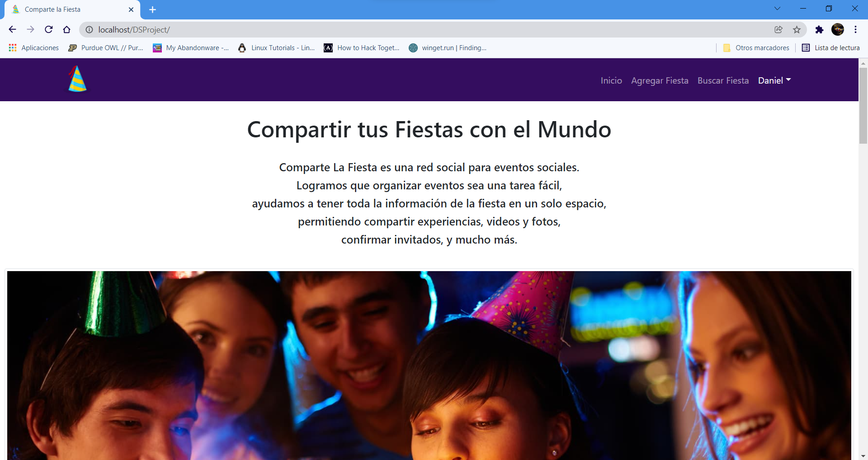Image resolution: width=868 pixels, height=460 pixels.
Task: Click the browser forward arrow
Action: 30,29
